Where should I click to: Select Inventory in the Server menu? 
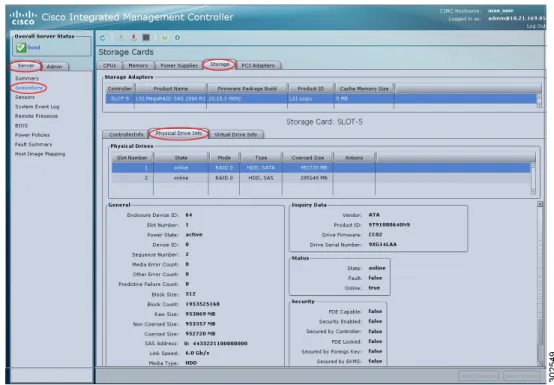point(29,88)
